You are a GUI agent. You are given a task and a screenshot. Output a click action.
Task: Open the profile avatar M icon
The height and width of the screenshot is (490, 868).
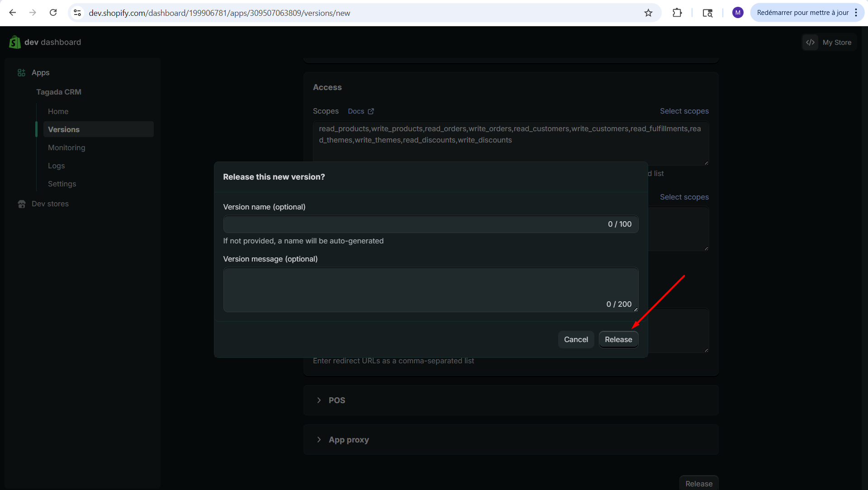click(x=737, y=13)
